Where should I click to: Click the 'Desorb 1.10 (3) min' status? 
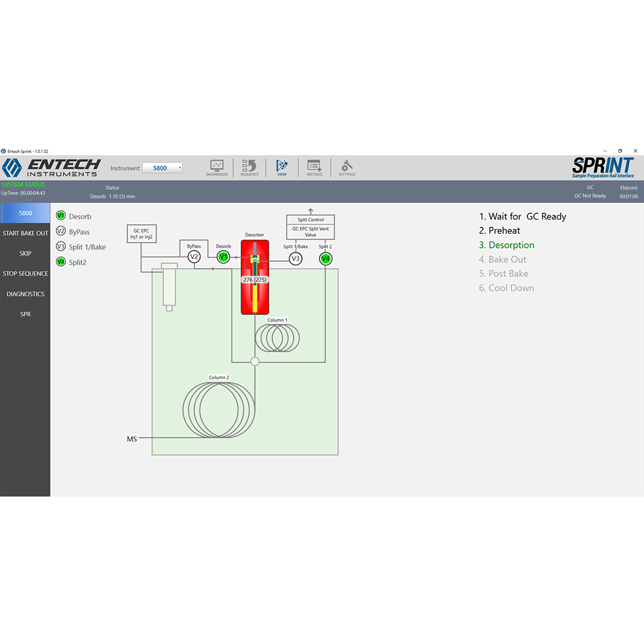113,196
